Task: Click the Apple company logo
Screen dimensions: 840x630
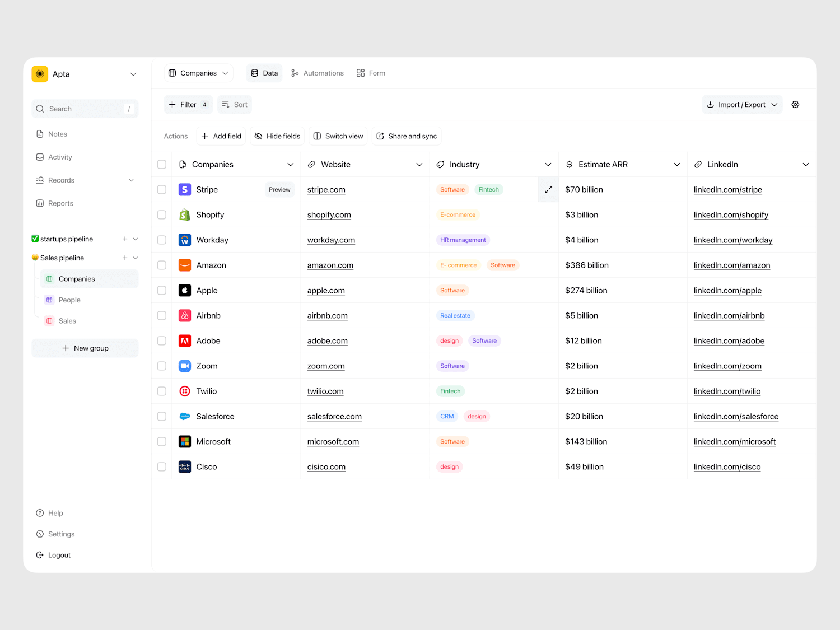Action: coord(185,291)
